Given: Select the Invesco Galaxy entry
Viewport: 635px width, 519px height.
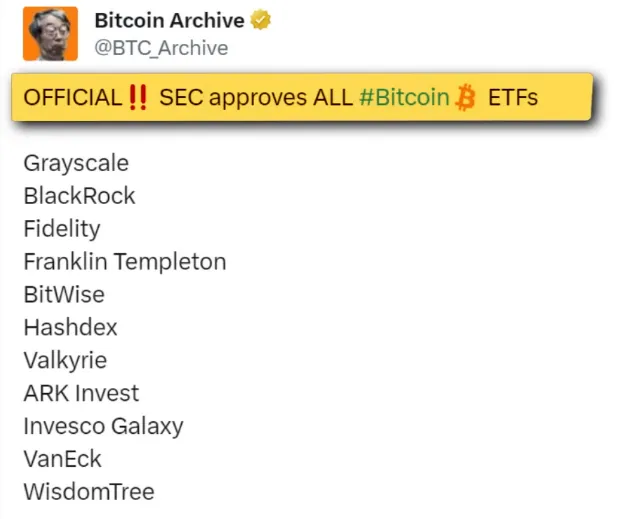Looking at the screenshot, I should (x=103, y=426).
